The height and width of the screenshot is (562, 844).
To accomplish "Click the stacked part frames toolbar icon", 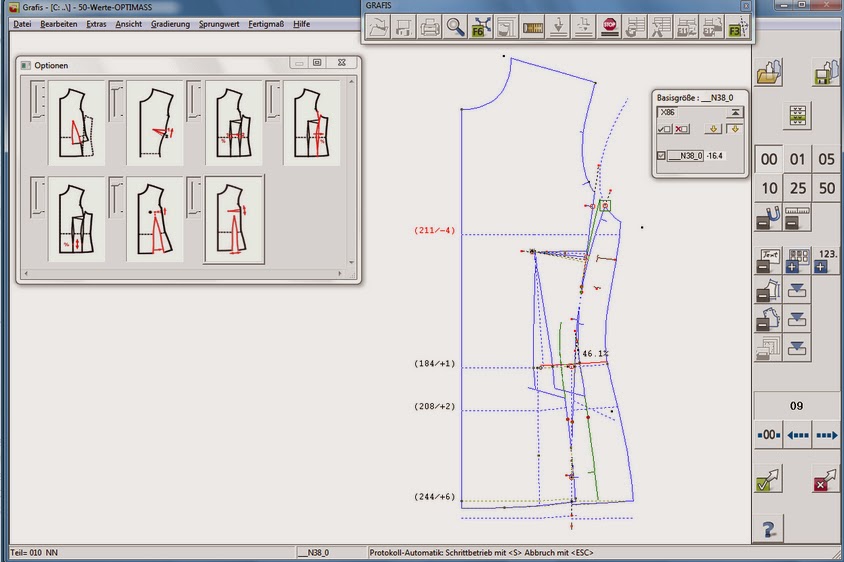I will [x=507, y=26].
